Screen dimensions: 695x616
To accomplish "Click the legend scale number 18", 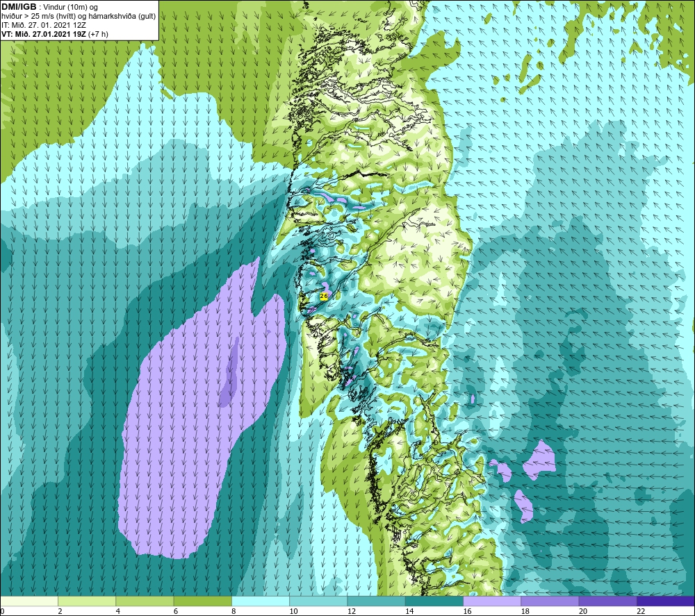I will pos(525,612).
